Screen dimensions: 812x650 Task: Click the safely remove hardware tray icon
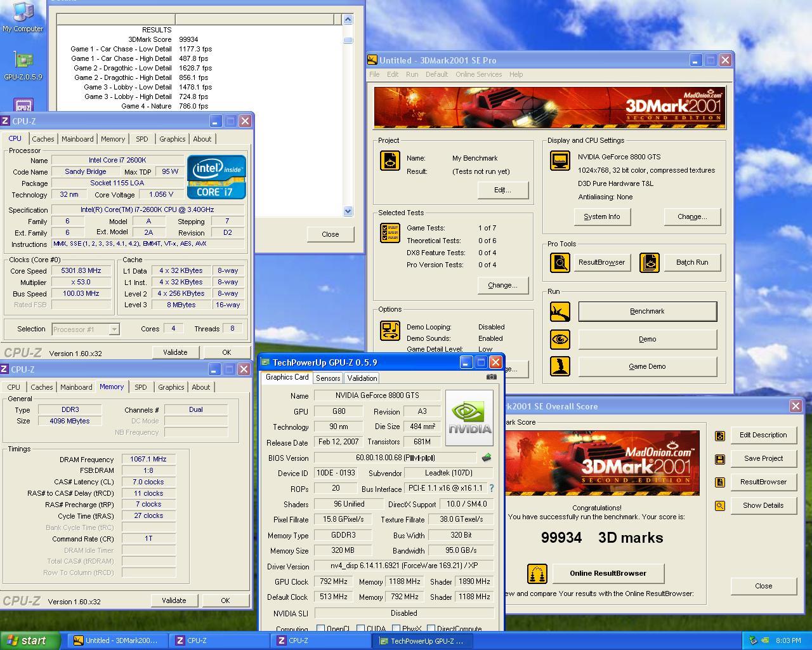[753, 640]
